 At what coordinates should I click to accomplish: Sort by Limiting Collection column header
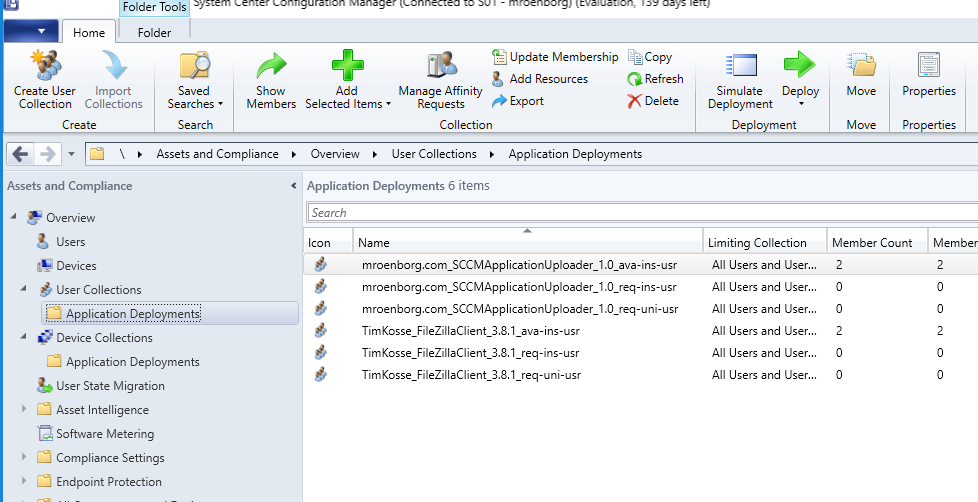point(765,241)
